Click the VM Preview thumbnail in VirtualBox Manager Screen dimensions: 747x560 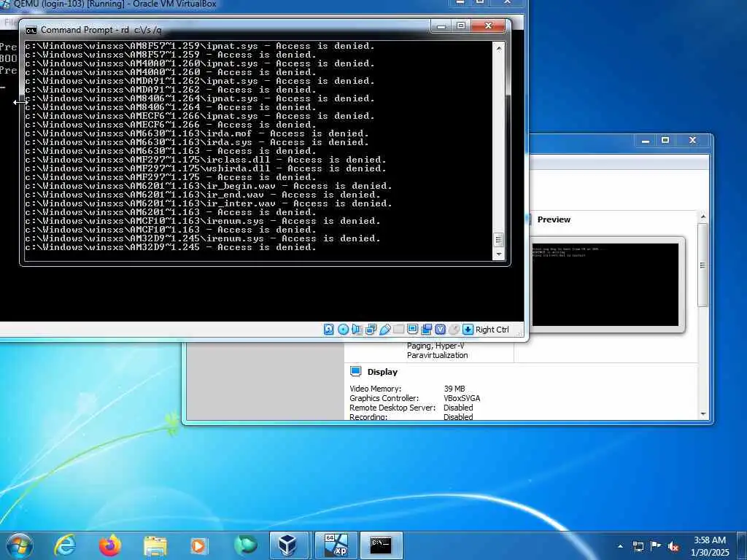point(605,285)
